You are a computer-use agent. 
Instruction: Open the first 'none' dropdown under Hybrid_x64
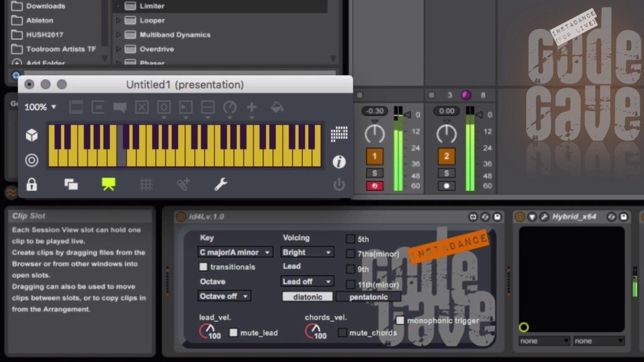pos(544,341)
